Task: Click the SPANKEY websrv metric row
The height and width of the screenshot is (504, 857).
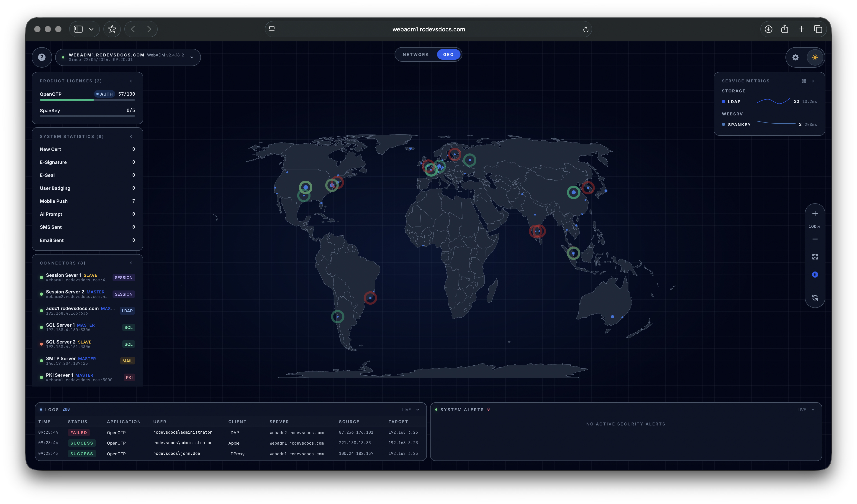Action: click(x=769, y=124)
